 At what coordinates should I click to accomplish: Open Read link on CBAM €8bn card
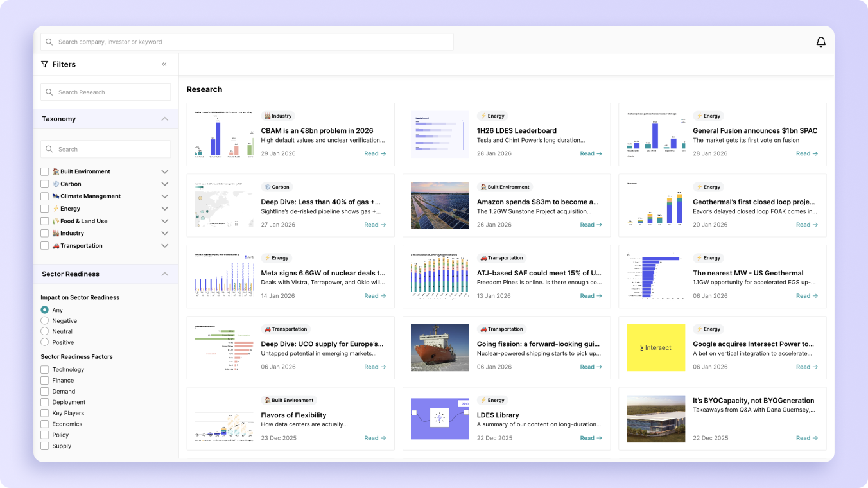point(375,154)
